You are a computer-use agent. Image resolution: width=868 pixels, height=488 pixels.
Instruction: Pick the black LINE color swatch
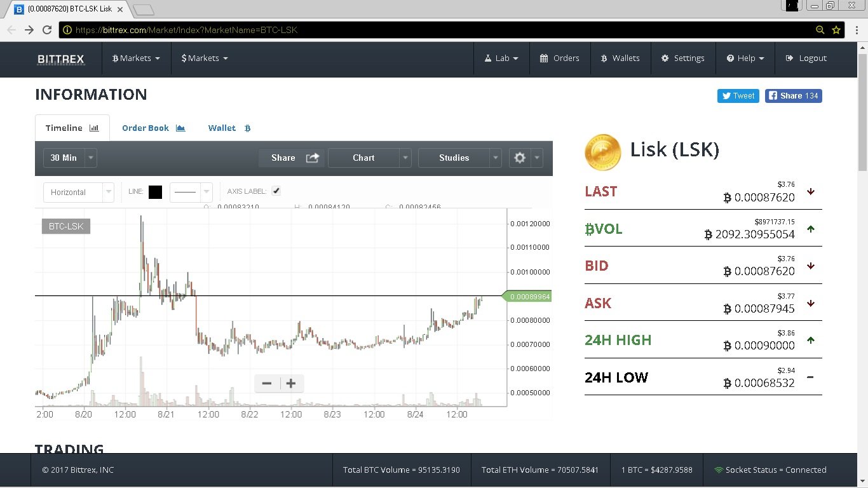tap(155, 192)
